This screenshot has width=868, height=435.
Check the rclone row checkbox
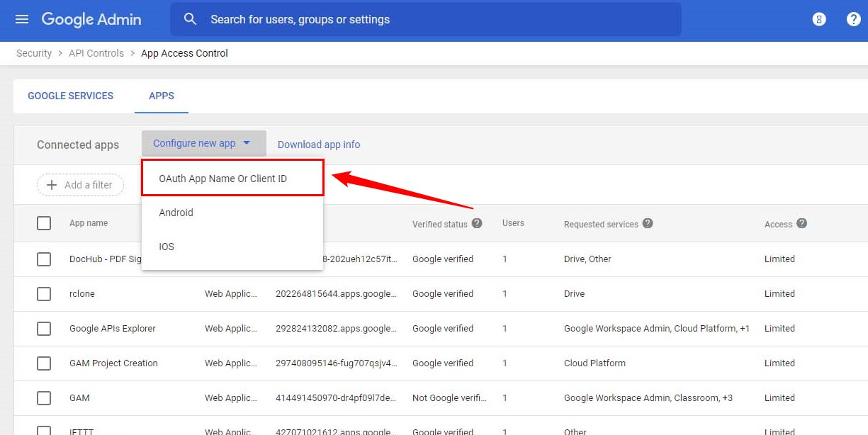point(44,293)
